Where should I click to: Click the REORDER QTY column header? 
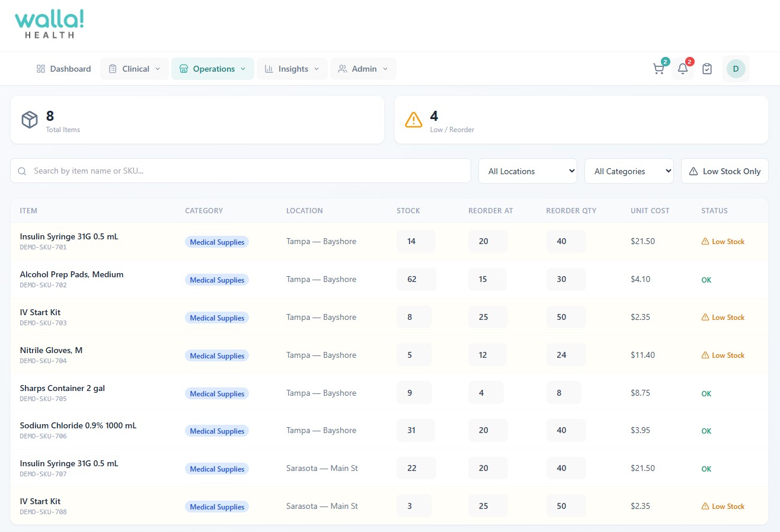tap(571, 211)
